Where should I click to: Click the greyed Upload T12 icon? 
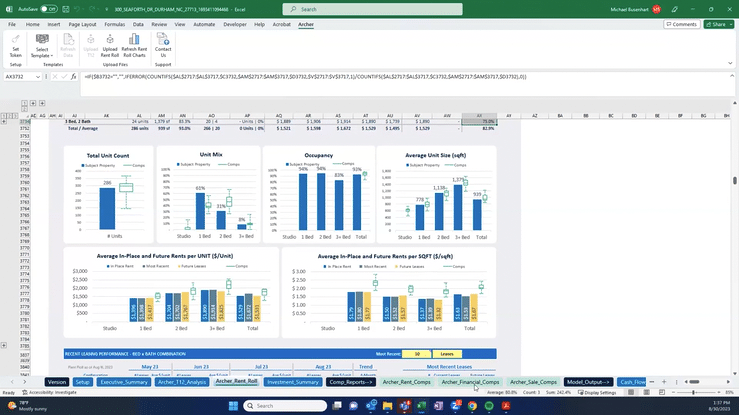[x=90, y=46]
